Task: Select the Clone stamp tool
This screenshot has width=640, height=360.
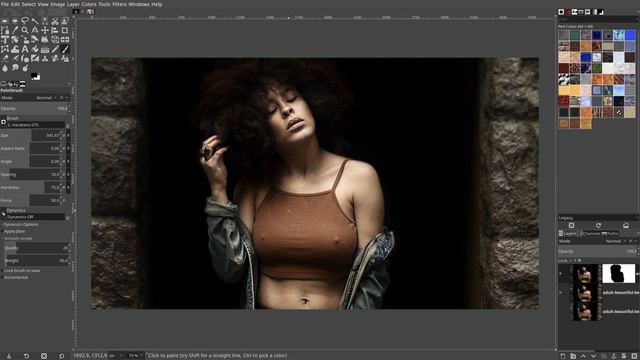Action: point(45,59)
